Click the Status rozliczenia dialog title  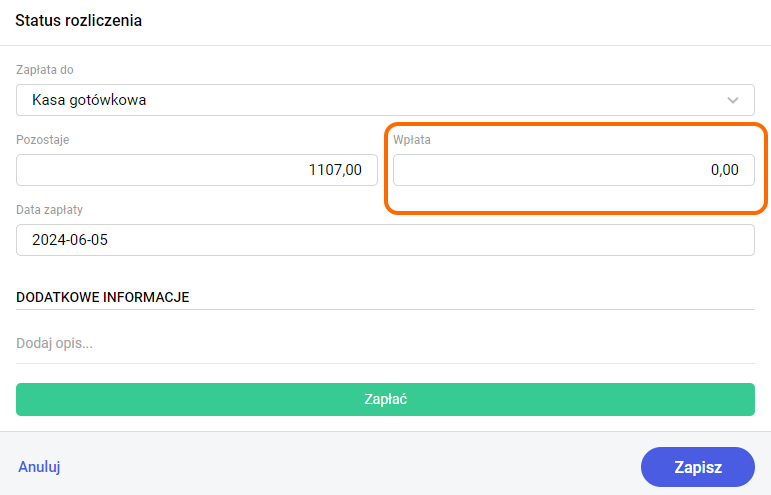[78, 21]
